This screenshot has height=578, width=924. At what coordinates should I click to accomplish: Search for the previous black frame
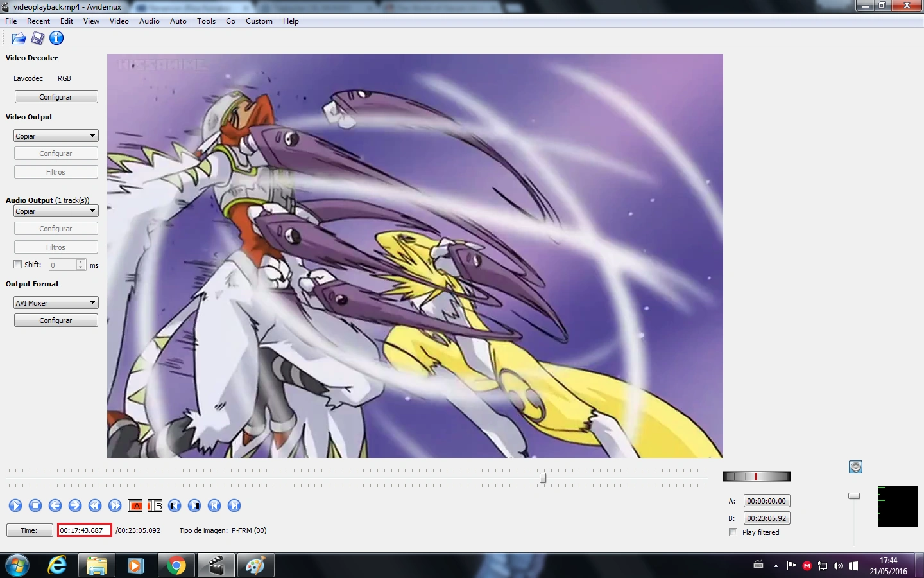click(175, 505)
